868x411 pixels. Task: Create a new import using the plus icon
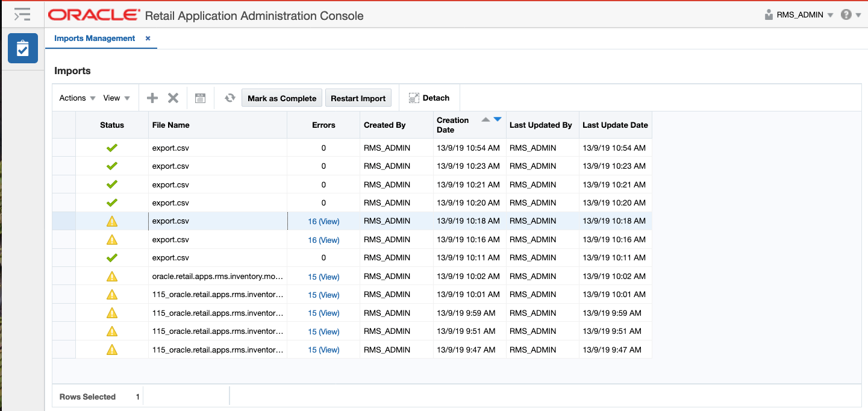click(152, 97)
